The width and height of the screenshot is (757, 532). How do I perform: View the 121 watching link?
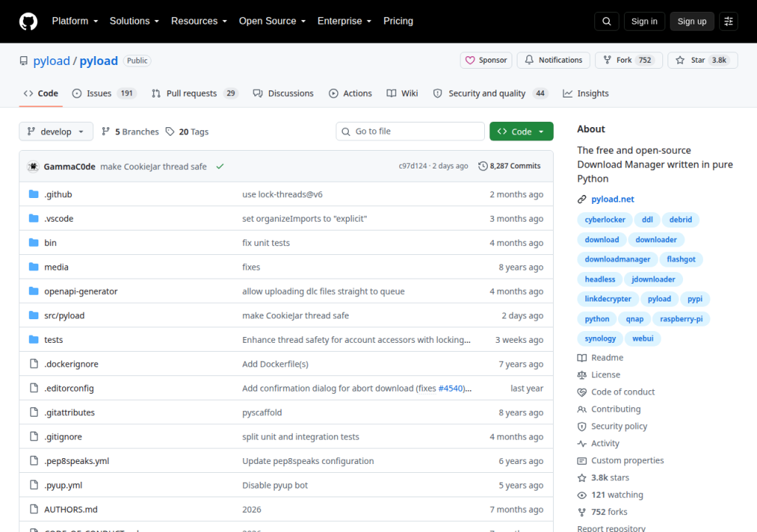[610, 495]
